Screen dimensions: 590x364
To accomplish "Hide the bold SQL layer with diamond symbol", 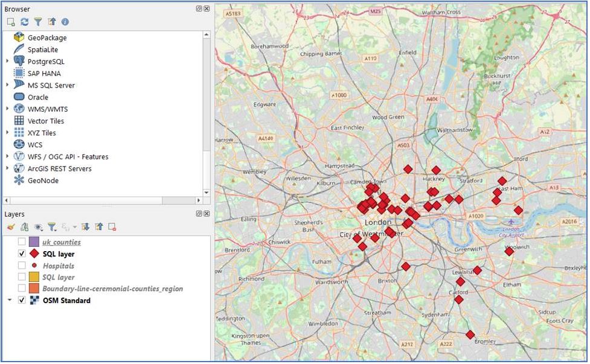I will [x=22, y=254].
